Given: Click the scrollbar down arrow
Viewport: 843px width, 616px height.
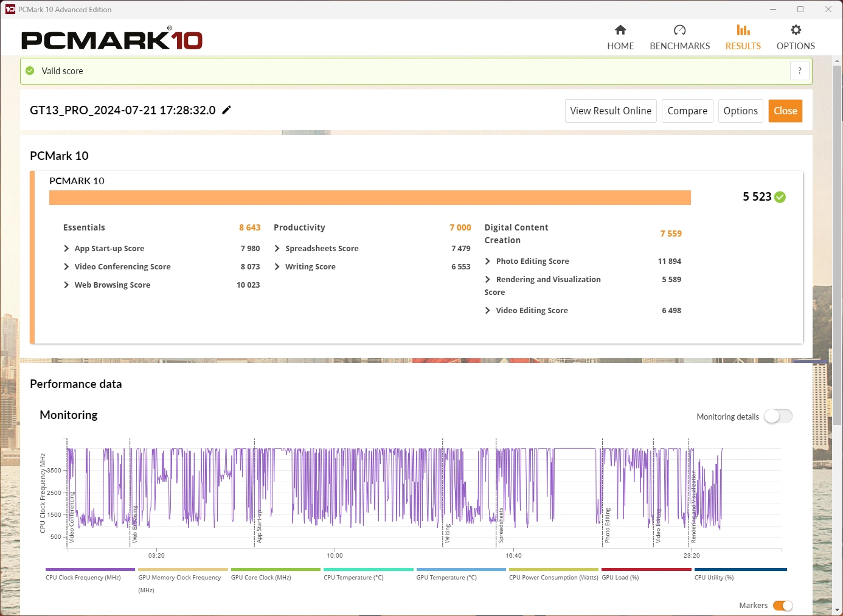Looking at the screenshot, I should point(838,610).
